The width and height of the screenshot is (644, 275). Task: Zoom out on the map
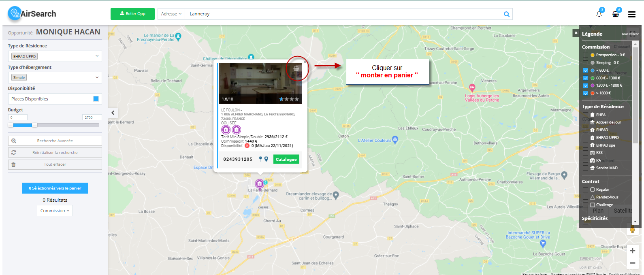(x=632, y=263)
